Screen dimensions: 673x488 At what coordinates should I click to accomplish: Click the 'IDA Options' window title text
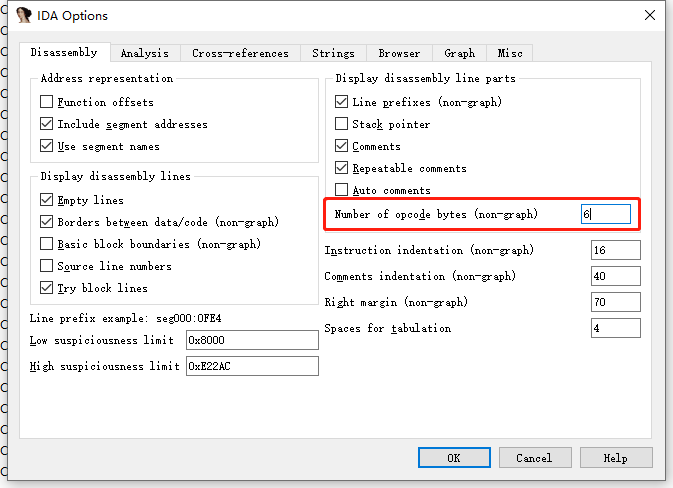pos(72,16)
